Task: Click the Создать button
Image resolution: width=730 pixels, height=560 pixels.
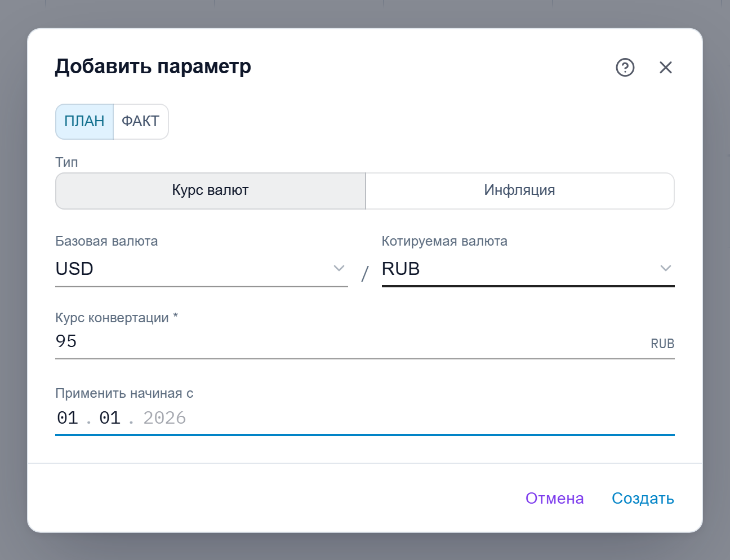Action: (643, 499)
